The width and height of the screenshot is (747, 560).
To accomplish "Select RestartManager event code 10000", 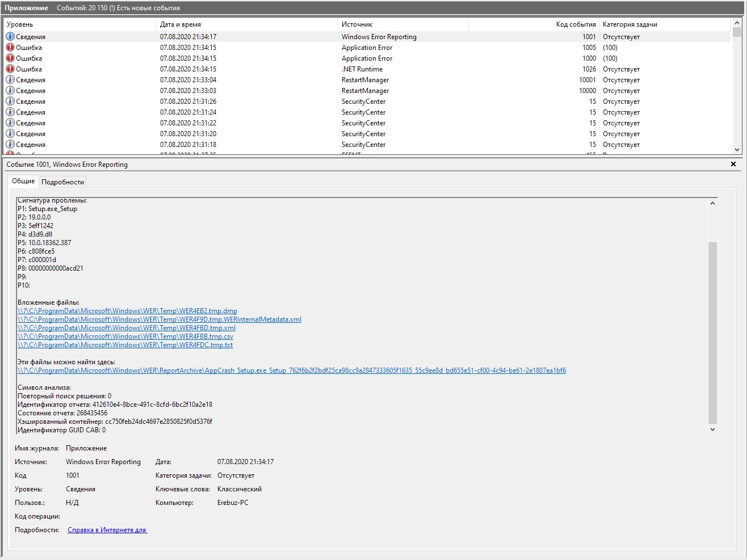I will [587, 91].
